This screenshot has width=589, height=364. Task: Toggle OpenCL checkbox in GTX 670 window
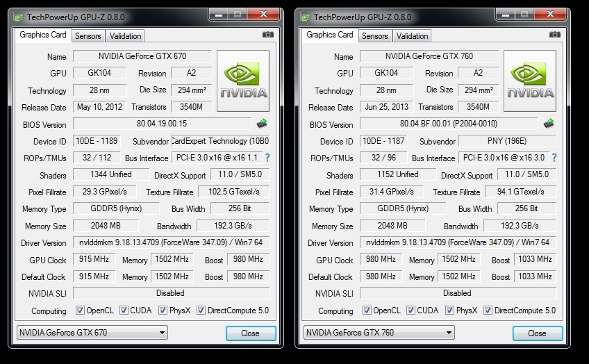80,311
